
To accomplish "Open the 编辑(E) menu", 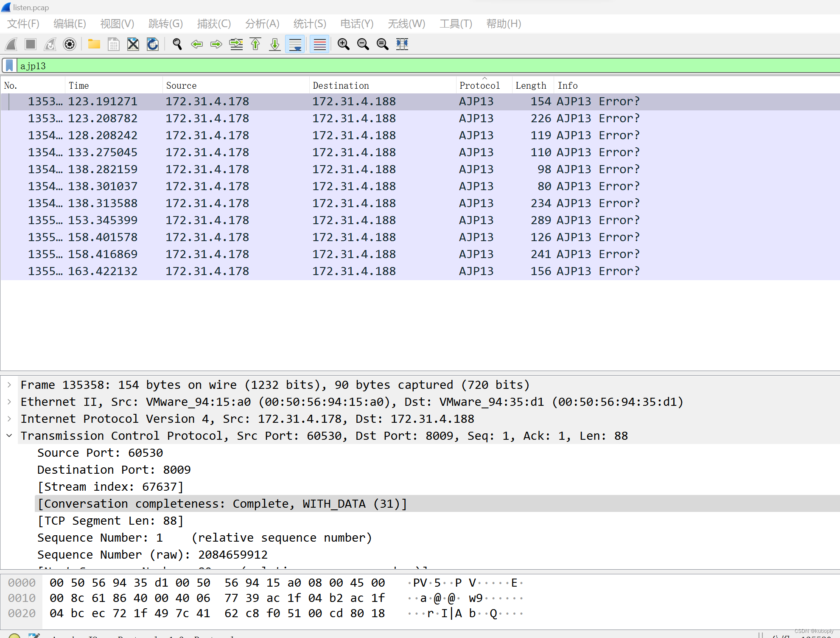I will [70, 24].
